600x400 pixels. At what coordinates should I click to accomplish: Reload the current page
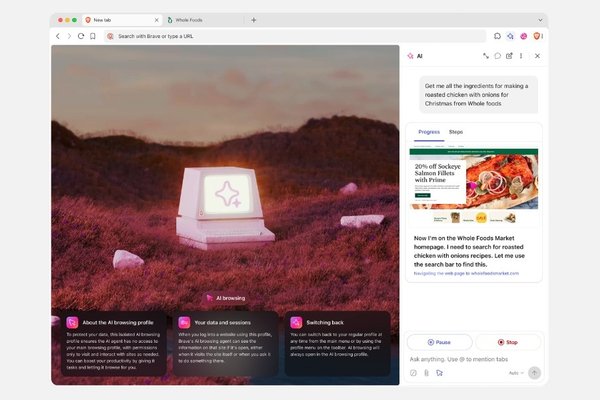pos(81,36)
